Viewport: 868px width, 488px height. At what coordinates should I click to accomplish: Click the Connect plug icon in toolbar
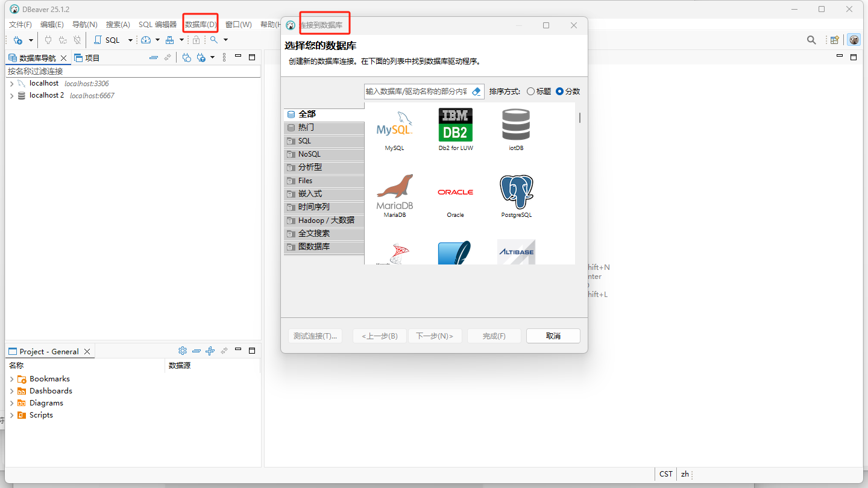pyautogui.click(x=48, y=40)
